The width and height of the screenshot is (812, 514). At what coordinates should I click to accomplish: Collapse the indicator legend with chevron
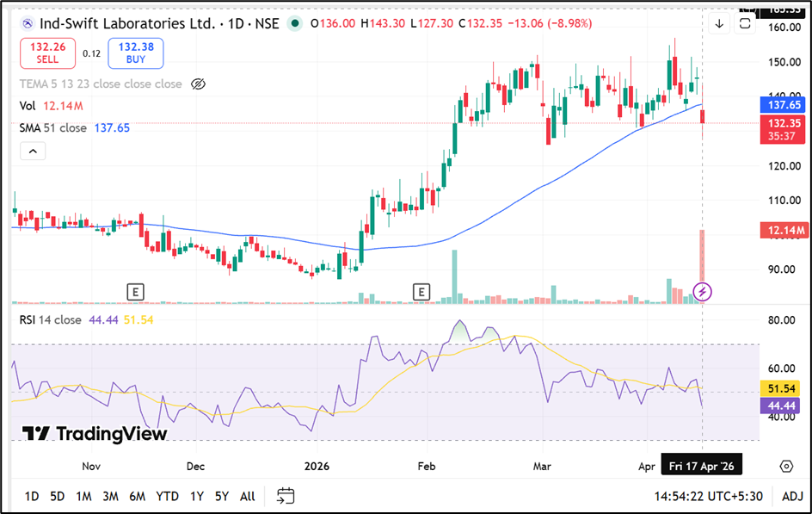(x=33, y=152)
